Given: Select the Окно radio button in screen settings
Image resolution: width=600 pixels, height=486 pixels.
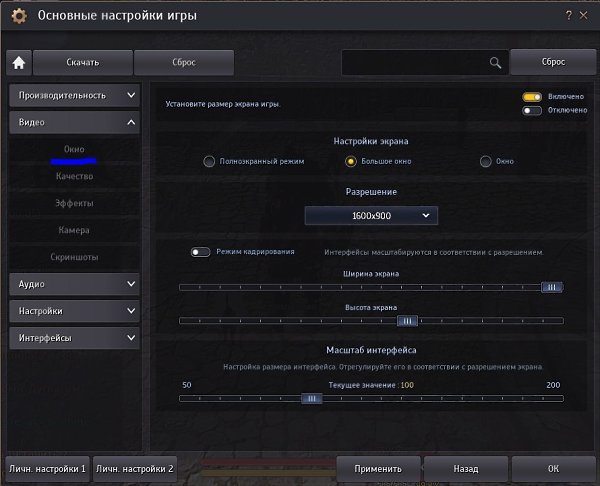Looking at the screenshot, I should click(x=486, y=161).
